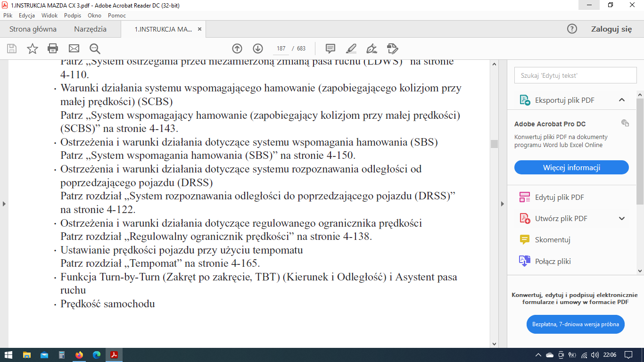Click Bezpłatna, 7-dniowa wersja próbna button
This screenshot has width=644, height=362.
(x=575, y=324)
